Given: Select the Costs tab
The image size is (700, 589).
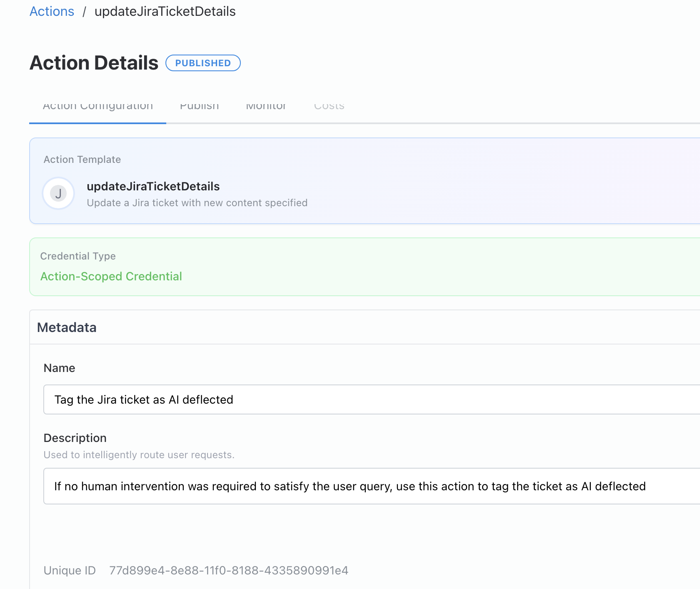Looking at the screenshot, I should [x=329, y=105].
